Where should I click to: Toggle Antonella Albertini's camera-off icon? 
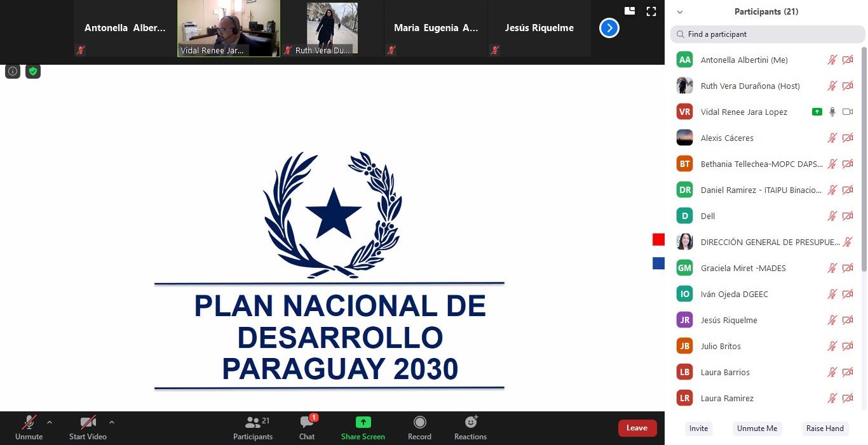click(x=848, y=60)
